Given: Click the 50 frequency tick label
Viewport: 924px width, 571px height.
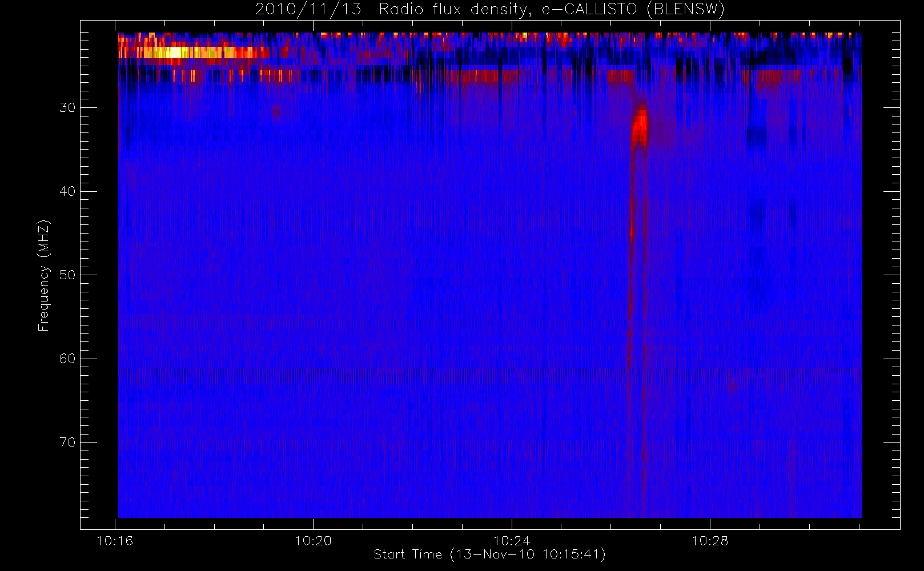Looking at the screenshot, I should click(67, 275).
